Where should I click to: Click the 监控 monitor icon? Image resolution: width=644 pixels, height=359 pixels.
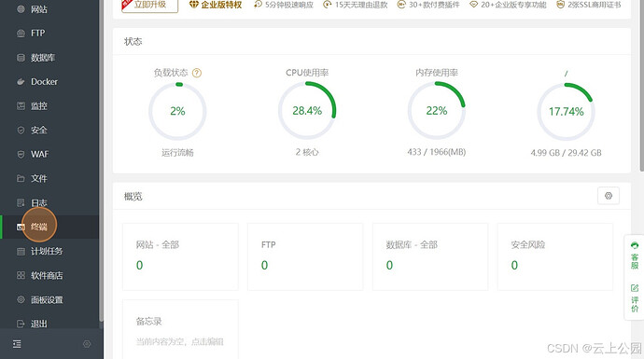tap(21, 106)
